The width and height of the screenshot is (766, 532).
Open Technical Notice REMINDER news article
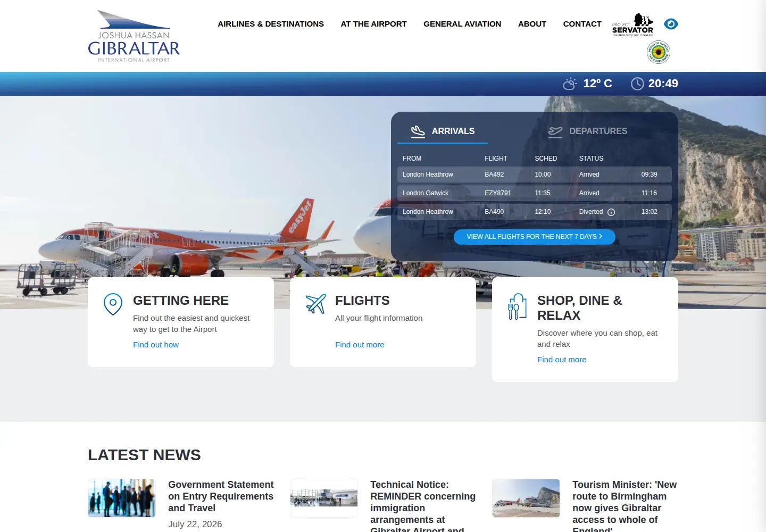(x=423, y=506)
